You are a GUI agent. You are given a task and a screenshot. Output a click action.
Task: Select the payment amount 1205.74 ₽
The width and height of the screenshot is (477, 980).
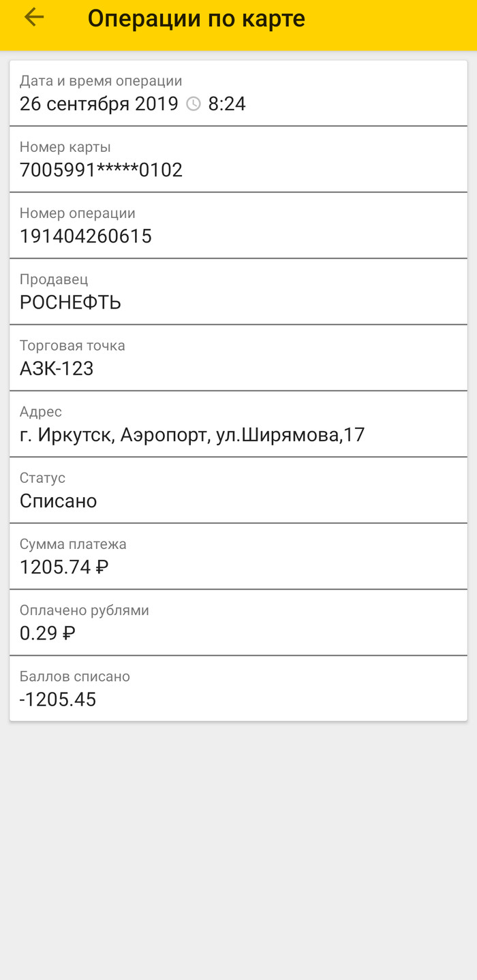pyautogui.click(x=64, y=567)
